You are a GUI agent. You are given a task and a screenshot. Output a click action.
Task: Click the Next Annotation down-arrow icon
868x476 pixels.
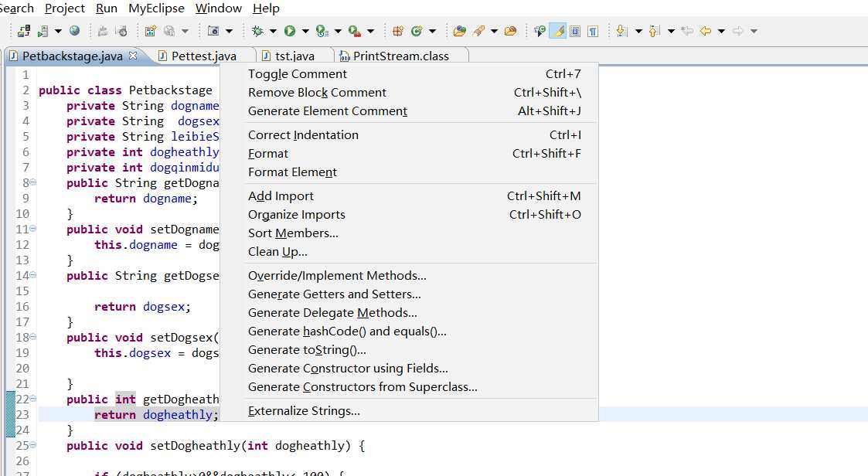tap(621, 31)
